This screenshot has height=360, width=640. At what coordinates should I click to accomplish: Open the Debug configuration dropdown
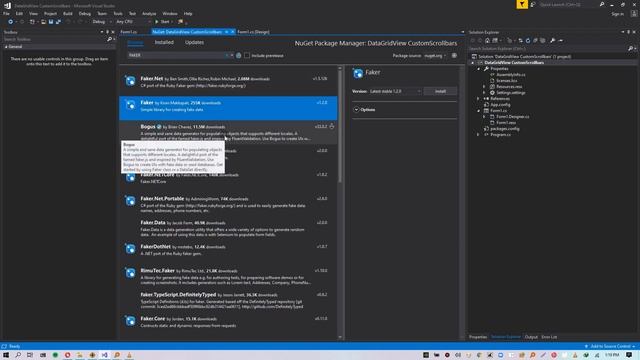click(101, 22)
